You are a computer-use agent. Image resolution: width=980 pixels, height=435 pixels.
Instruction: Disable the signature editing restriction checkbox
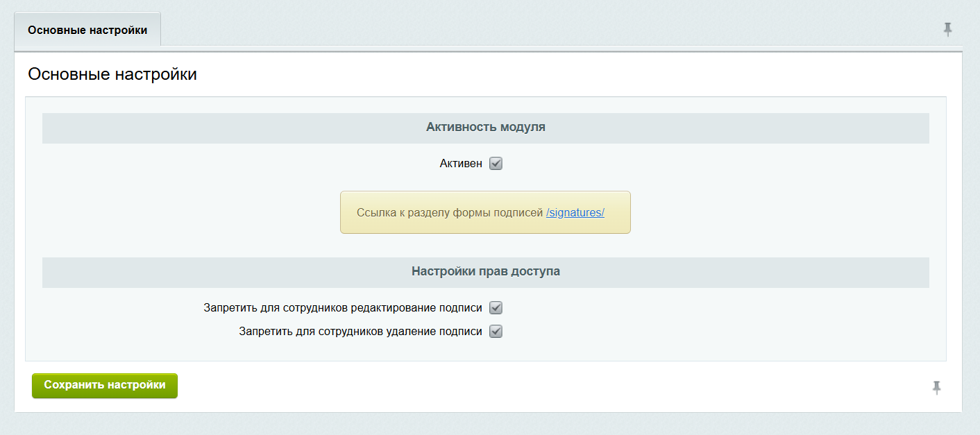coord(495,307)
